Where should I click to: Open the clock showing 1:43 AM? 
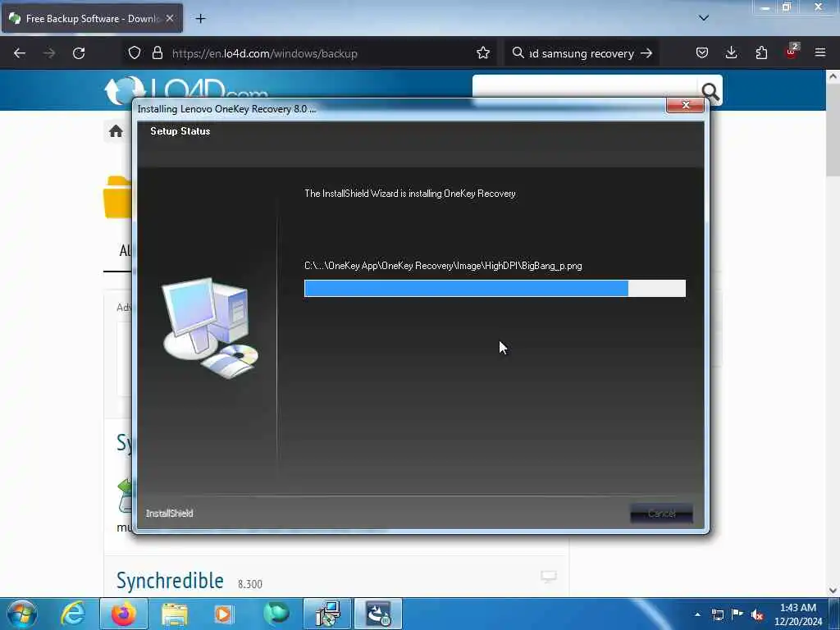(x=798, y=614)
